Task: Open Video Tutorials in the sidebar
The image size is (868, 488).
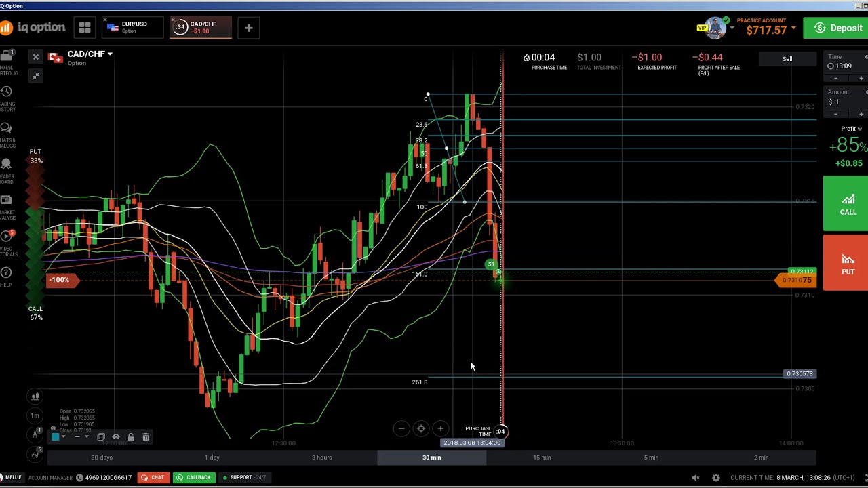Action: pyautogui.click(x=7, y=243)
